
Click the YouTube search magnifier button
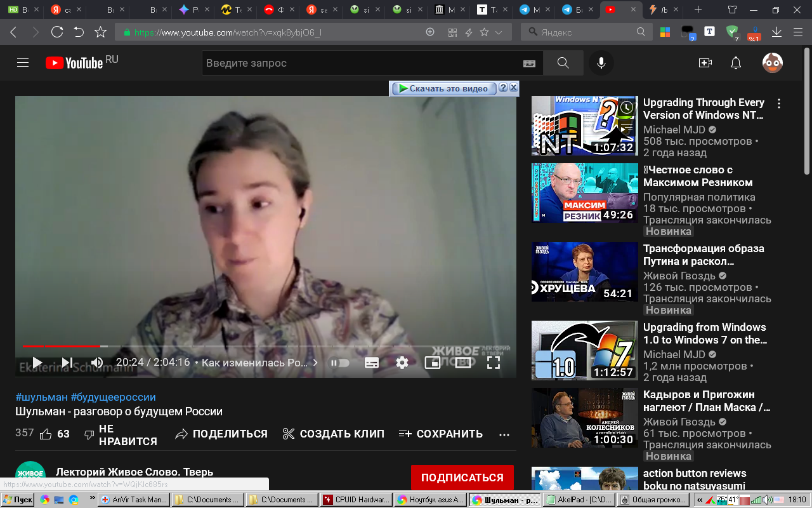pyautogui.click(x=563, y=63)
